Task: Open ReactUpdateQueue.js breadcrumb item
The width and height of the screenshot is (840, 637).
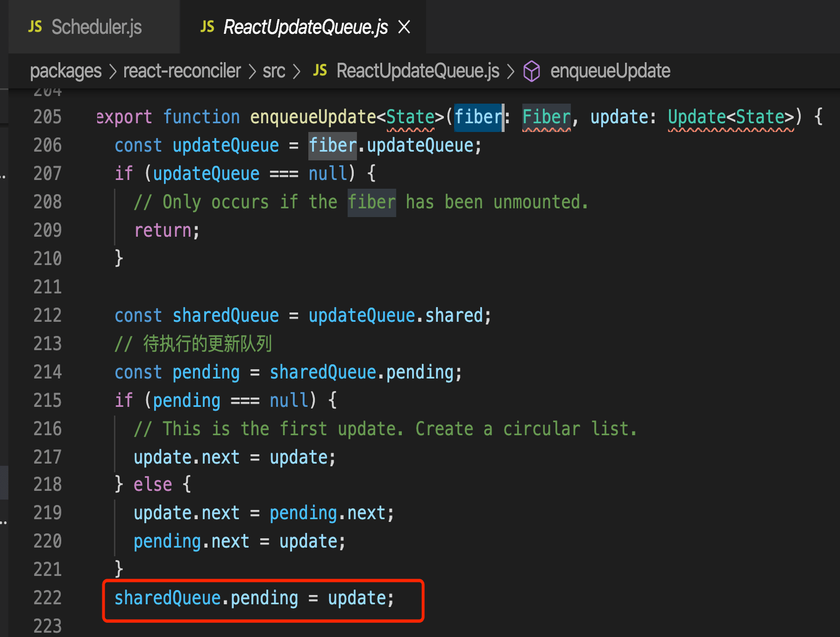Action: coord(418,71)
